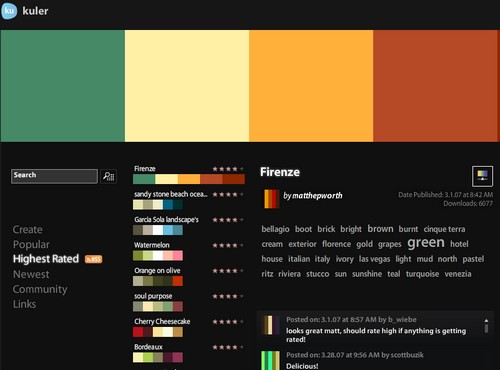Click the Firenze theme title heading
This screenshot has width=500, height=370.
280,172
